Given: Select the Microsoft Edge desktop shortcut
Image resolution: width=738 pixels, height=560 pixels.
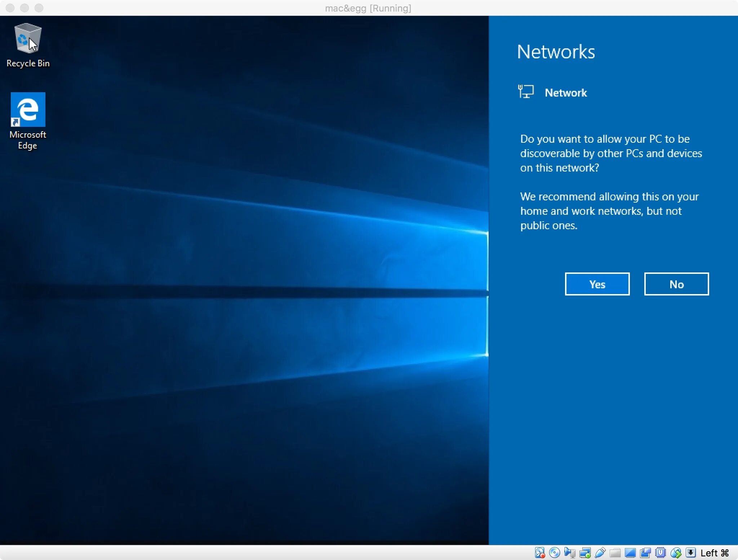Looking at the screenshot, I should (28, 121).
